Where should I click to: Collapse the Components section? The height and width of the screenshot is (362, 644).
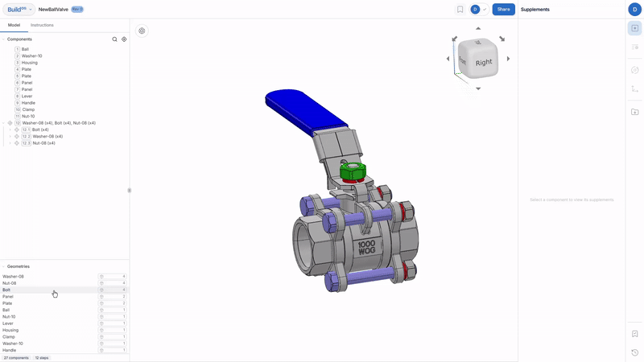3,39
